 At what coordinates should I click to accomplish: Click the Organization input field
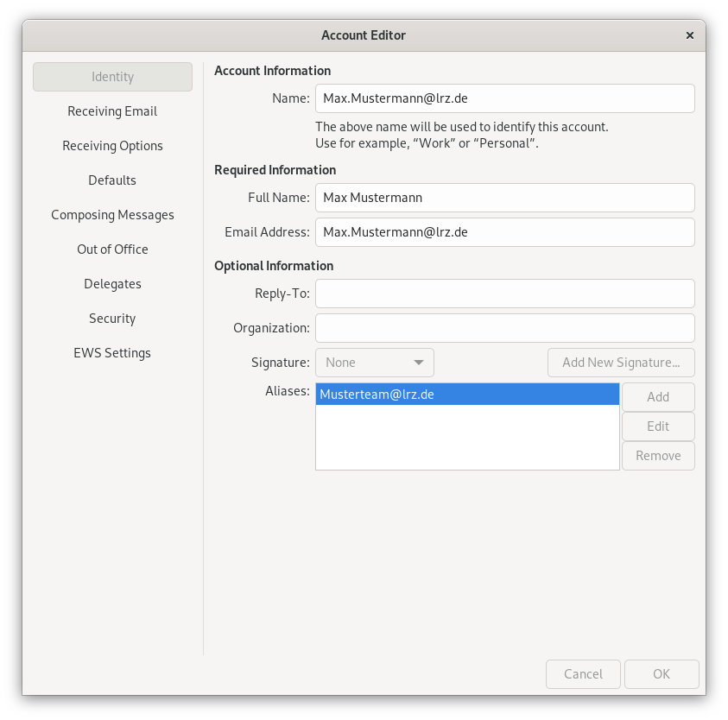click(x=504, y=328)
